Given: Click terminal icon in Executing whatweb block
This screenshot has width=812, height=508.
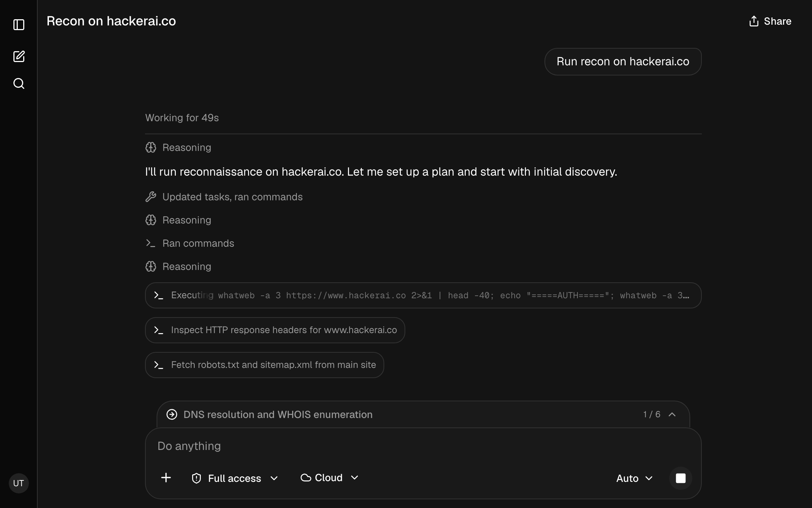Looking at the screenshot, I should (158, 295).
